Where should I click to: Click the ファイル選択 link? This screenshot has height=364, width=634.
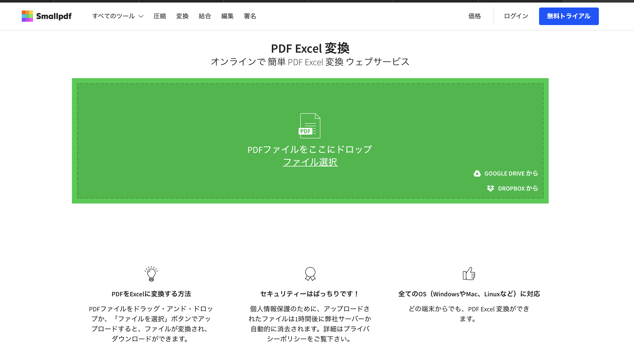tap(310, 162)
